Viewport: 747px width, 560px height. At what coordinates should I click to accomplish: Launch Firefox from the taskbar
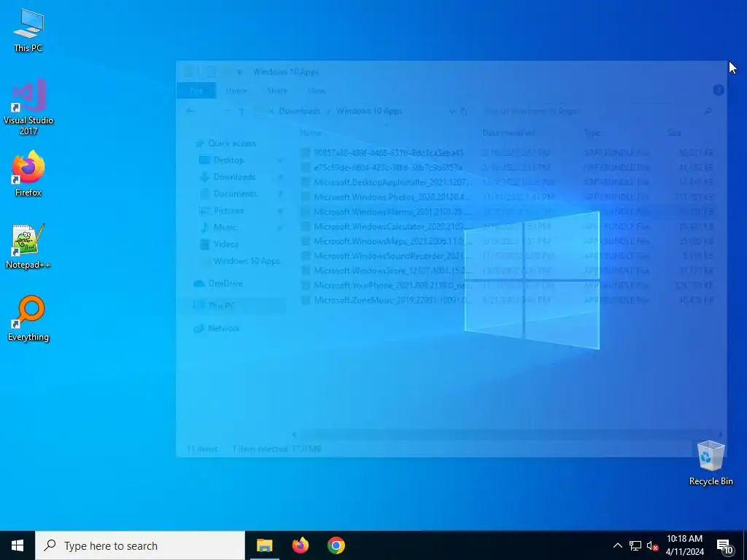300,545
